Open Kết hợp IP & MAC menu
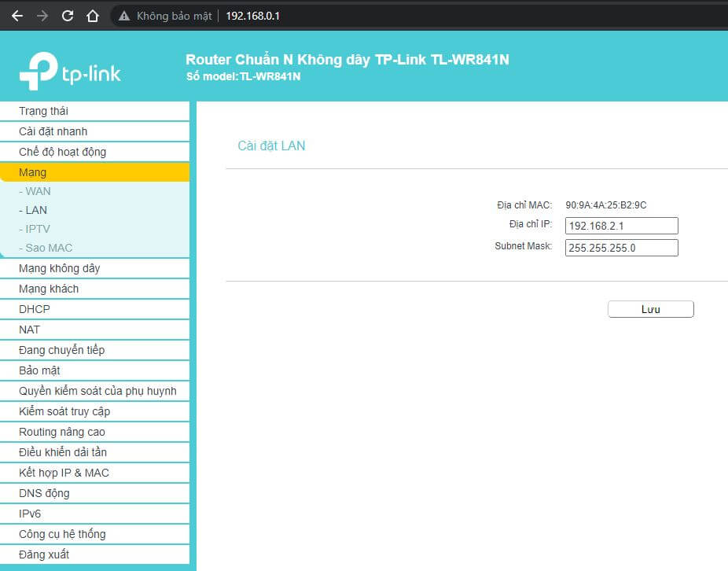This screenshot has height=571, width=728. (x=94, y=473)
